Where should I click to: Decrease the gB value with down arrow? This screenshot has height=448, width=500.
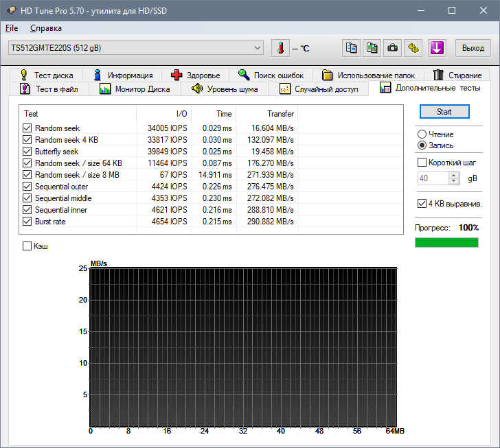[453, 181]
